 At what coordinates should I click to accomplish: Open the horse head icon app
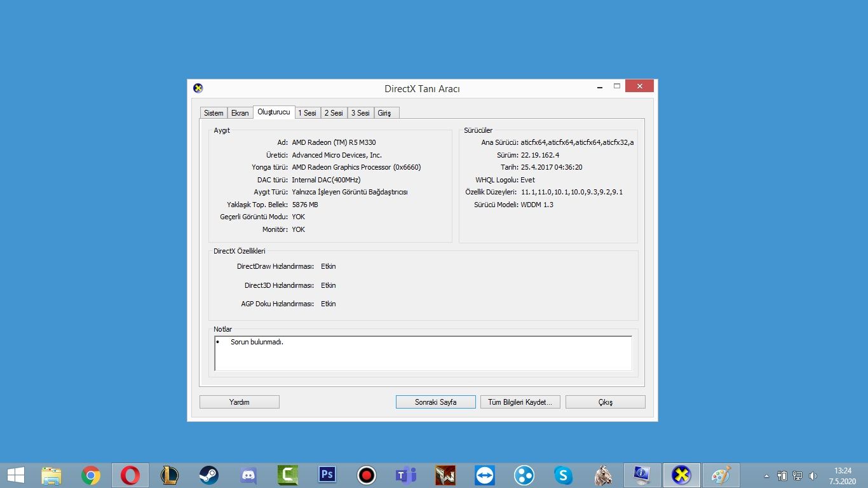[603, 475]
